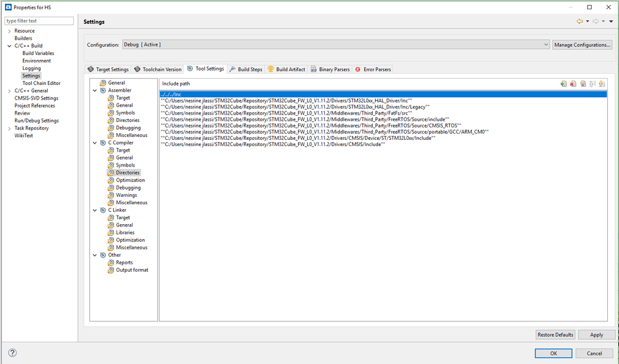
Task: Click the C Compiler group gear icon
Action: (103, 143)
